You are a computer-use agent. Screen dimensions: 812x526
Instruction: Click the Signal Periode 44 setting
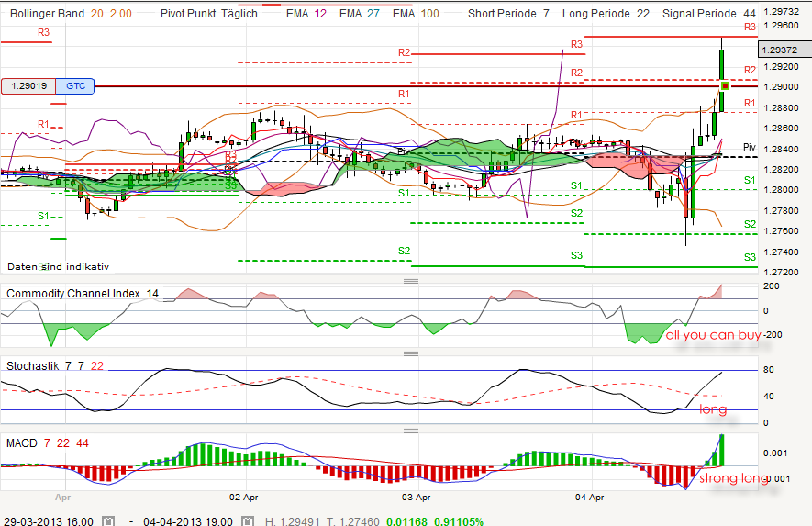click(x=709, y=14)
